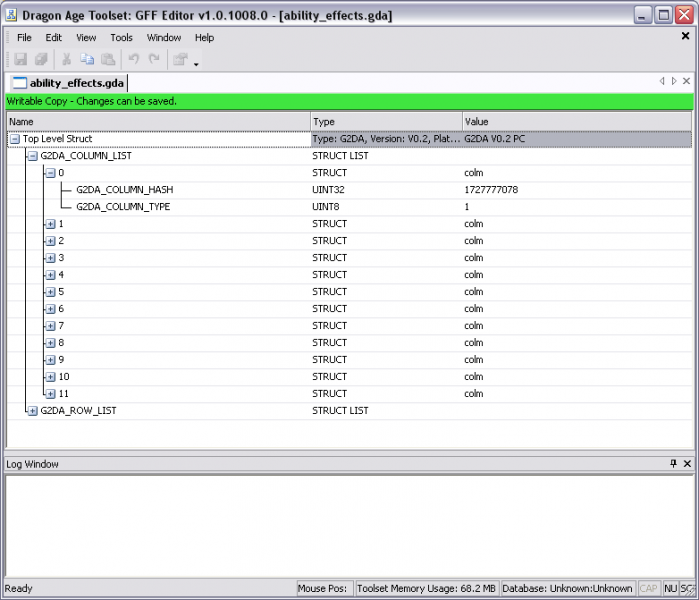This screenshot has height=600, width=699.
Task: Click the Undo arrow icon
Action: pos(133,60)
